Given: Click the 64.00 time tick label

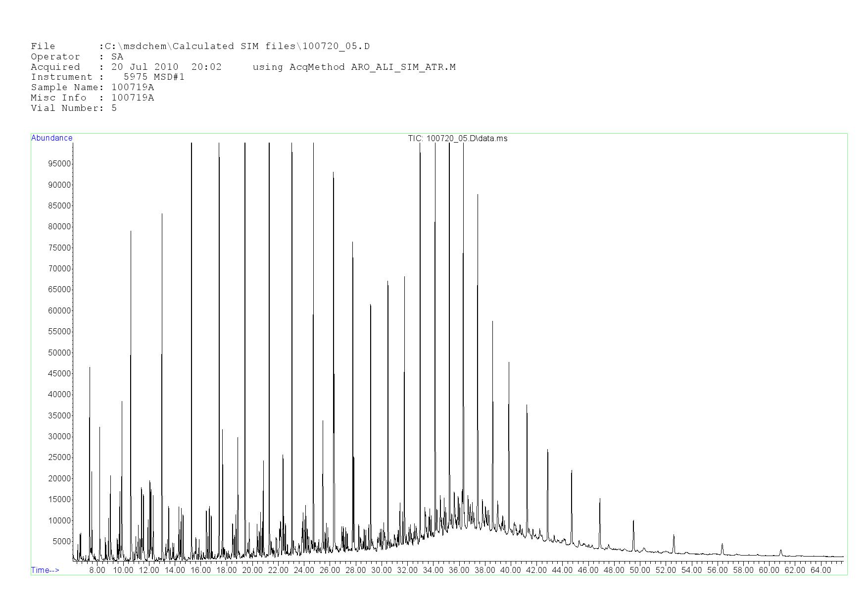Looking at the screenshot, I should tap(820, 570).
